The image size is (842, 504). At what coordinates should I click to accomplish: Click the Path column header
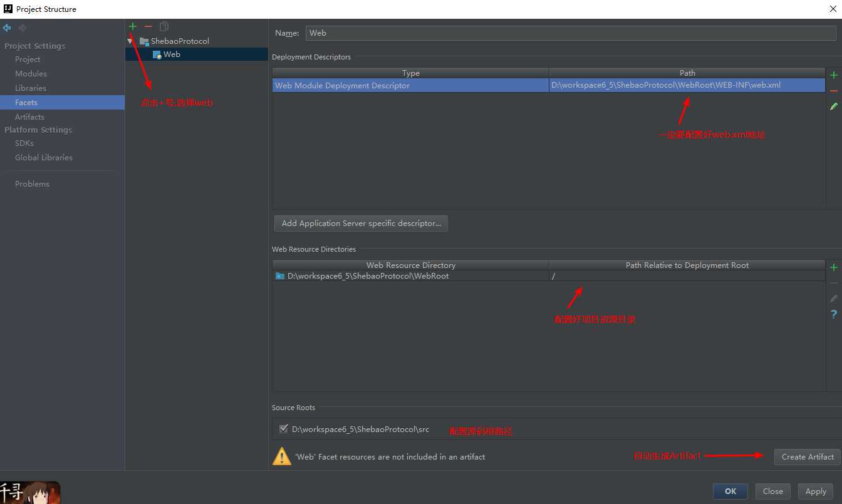pos(687,73)
